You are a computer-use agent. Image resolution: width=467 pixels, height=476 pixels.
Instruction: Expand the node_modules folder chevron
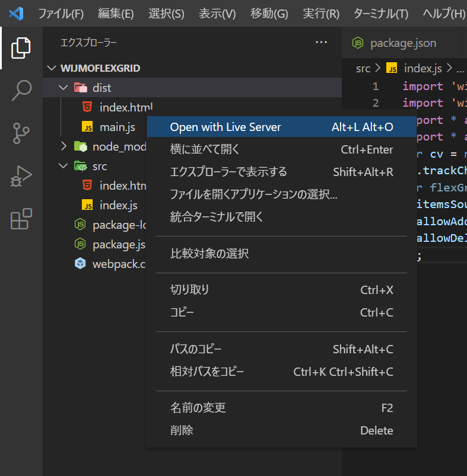[x=63, y=146]
